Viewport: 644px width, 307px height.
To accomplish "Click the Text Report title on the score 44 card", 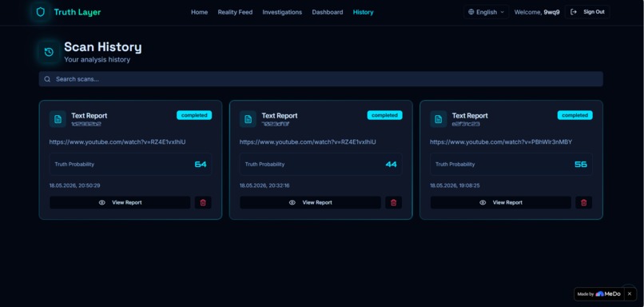I will click(x=280, y=115).
